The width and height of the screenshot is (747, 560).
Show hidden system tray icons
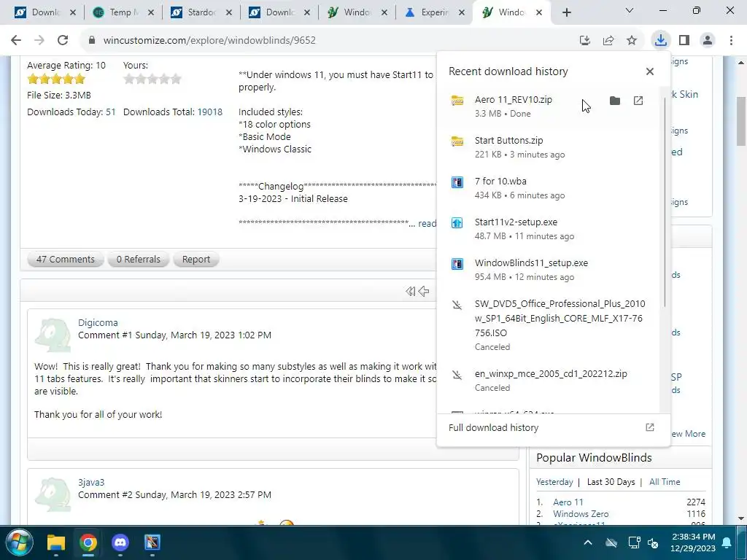point(588,542)
